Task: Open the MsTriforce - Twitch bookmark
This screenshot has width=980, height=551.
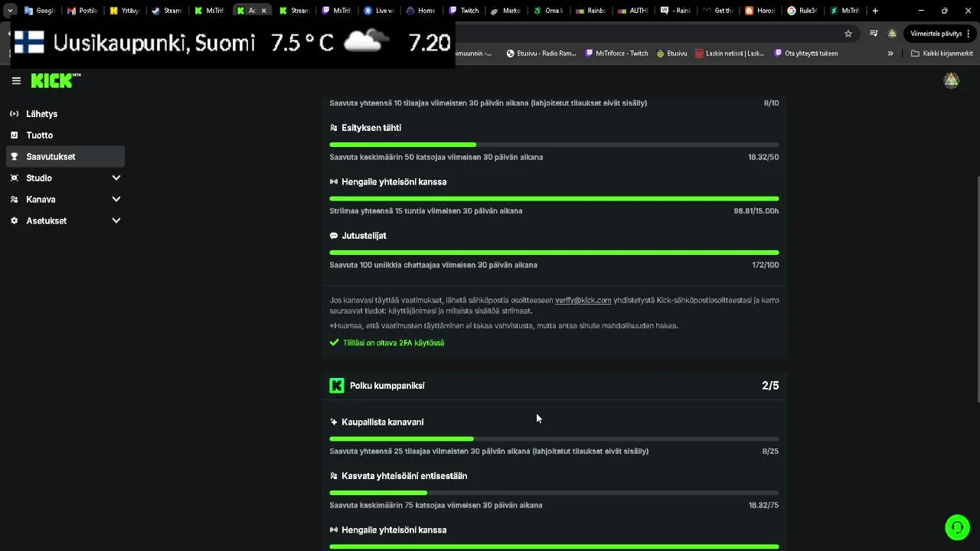Action: (616, 54)
